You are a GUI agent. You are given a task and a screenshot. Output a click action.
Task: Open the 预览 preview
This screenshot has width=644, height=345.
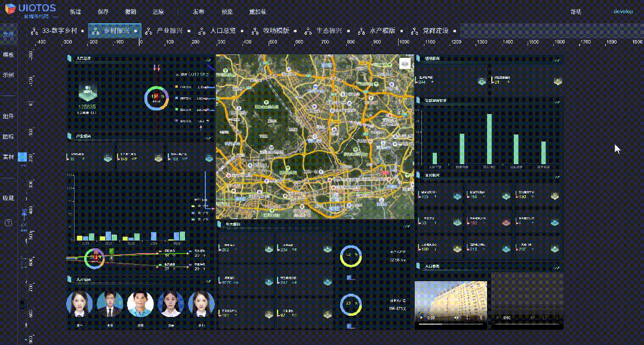[x=227, y=12]
